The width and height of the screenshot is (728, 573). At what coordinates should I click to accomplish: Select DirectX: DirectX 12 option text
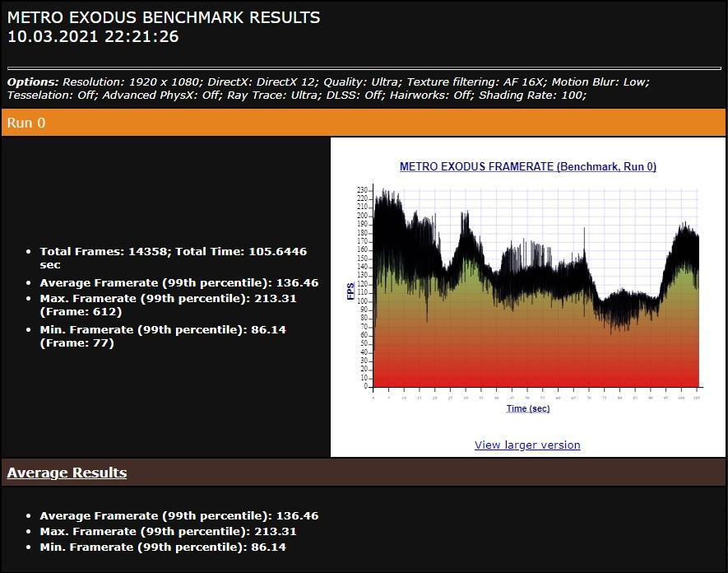pyautogui.click(x=263, y=82)
